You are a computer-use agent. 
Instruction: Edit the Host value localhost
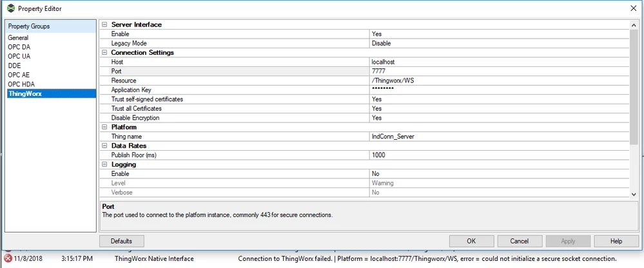pos(498,62)
